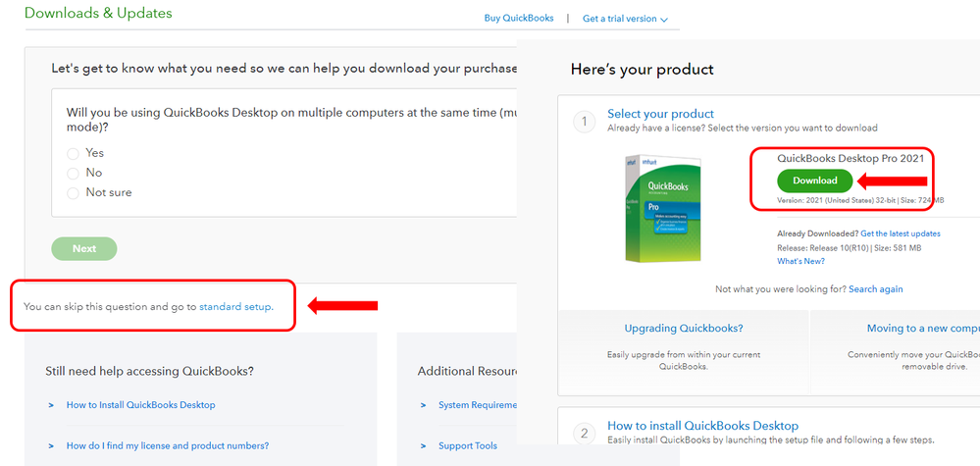Open How do I find my license and product numbers

click(x=168, y=445)
